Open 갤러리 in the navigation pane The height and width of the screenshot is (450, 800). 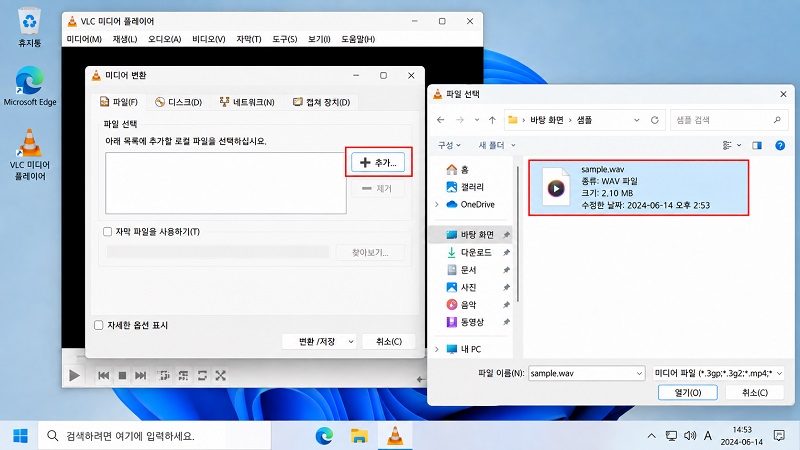[465, 187]
